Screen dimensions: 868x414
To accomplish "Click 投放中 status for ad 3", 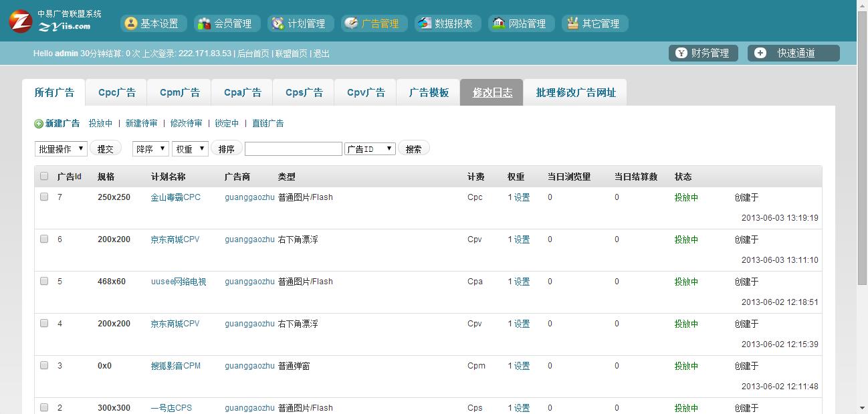I will coord(686,366).
